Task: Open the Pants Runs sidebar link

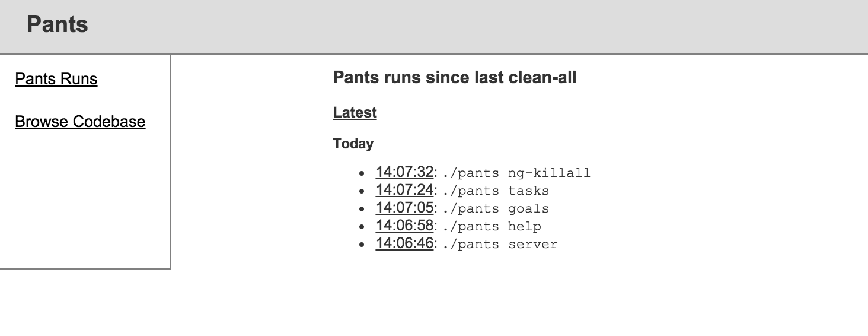Action: pyautogui.click(x=56, y=79)
